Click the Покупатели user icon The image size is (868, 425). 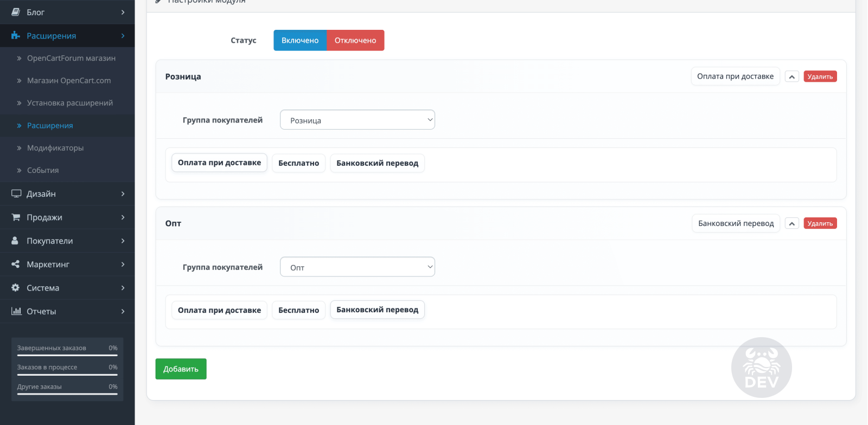15,241
